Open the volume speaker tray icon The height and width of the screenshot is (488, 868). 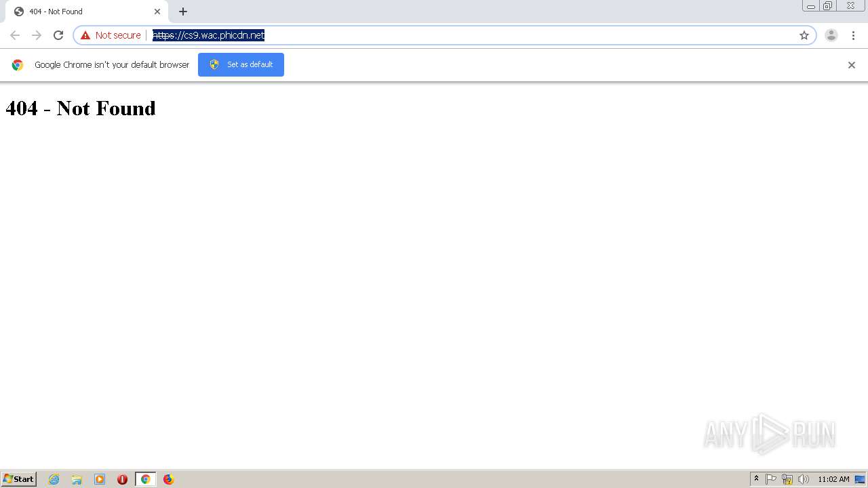pos(804,479)
